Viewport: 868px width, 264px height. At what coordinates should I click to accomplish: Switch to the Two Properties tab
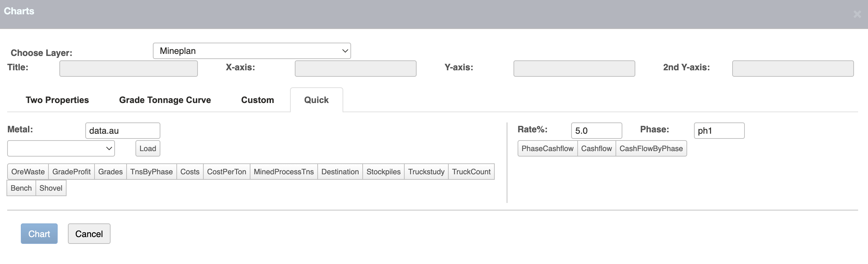coord(57,100)
